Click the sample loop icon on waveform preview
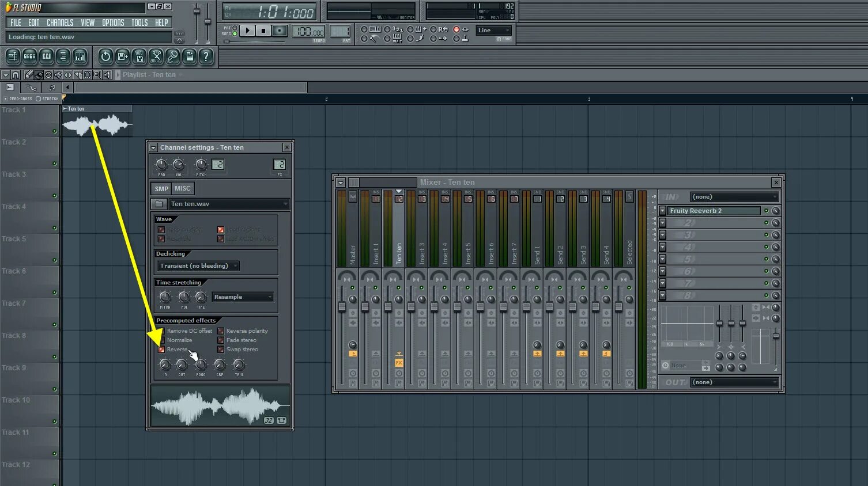This screenshot has width=868, height=486. (x=282, y=420)
